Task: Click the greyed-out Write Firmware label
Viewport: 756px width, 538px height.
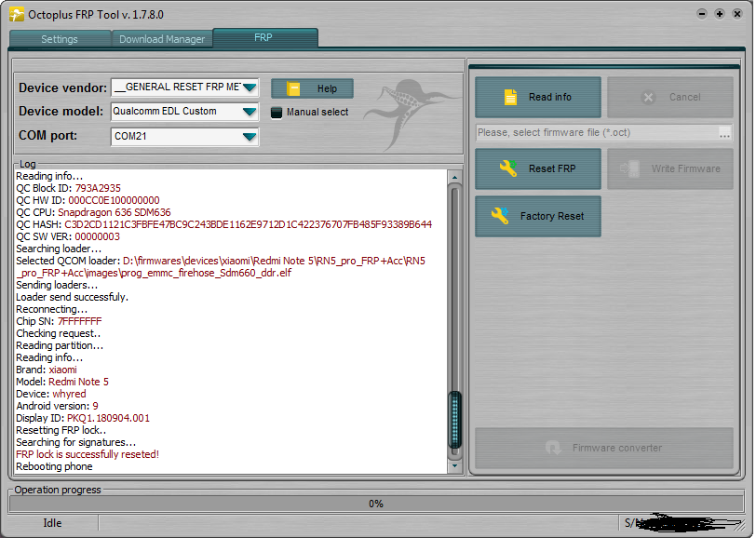Action: pyautogui.click(x=685, y=168)
